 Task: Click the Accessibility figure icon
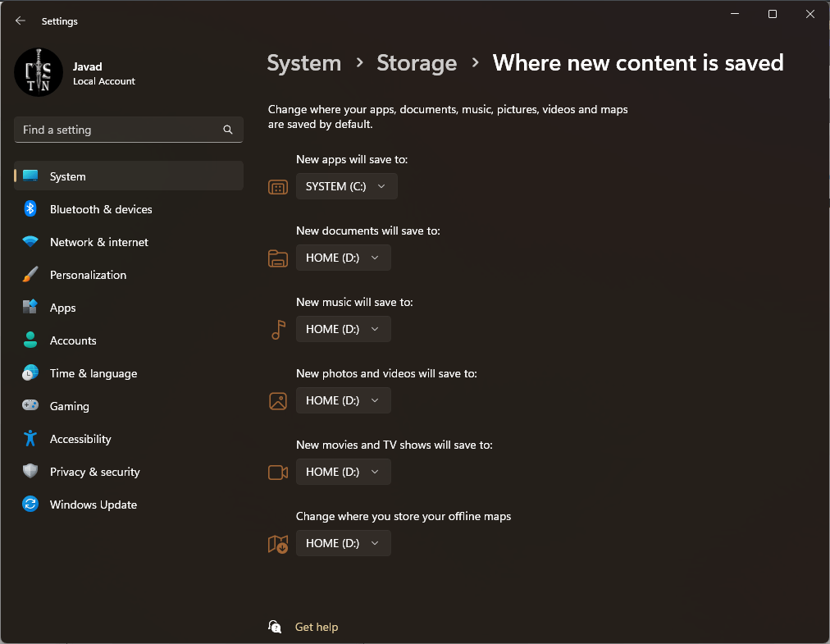pyautogui.click(x=30, y=439)
